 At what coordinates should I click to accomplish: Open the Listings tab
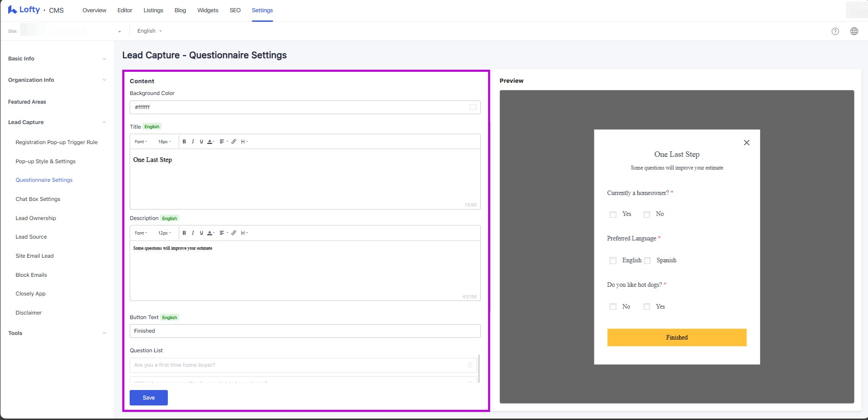pos(153,10)
